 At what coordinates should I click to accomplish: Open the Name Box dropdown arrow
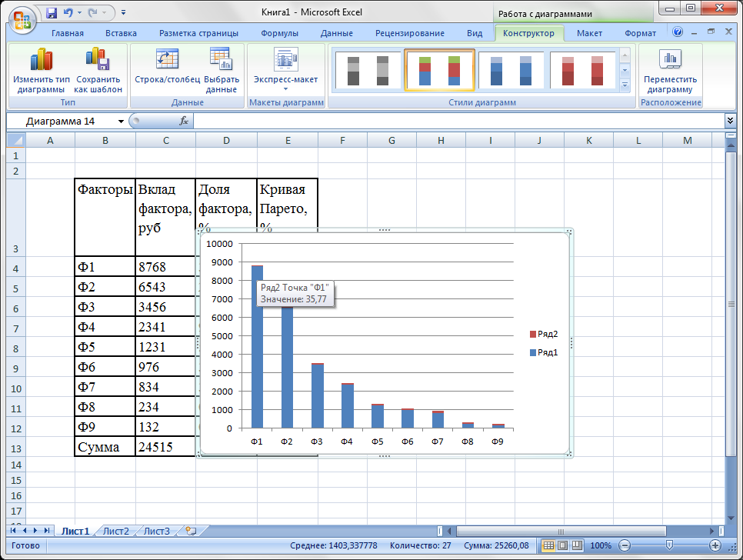(x=121, y=122)
